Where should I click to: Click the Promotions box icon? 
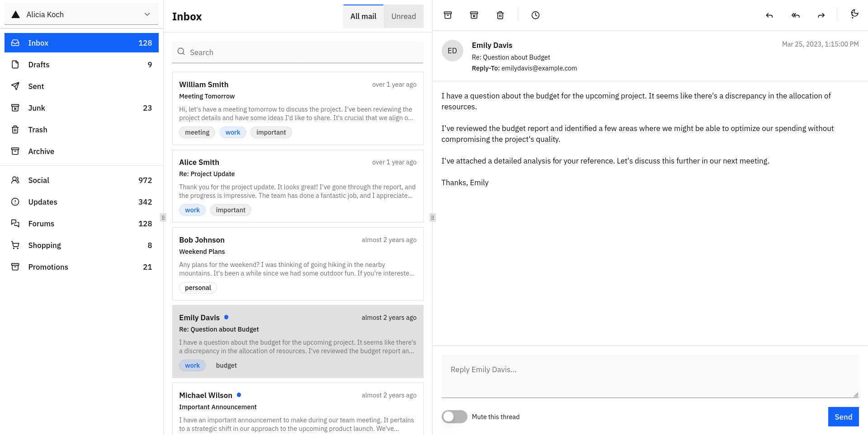point(15,267)
